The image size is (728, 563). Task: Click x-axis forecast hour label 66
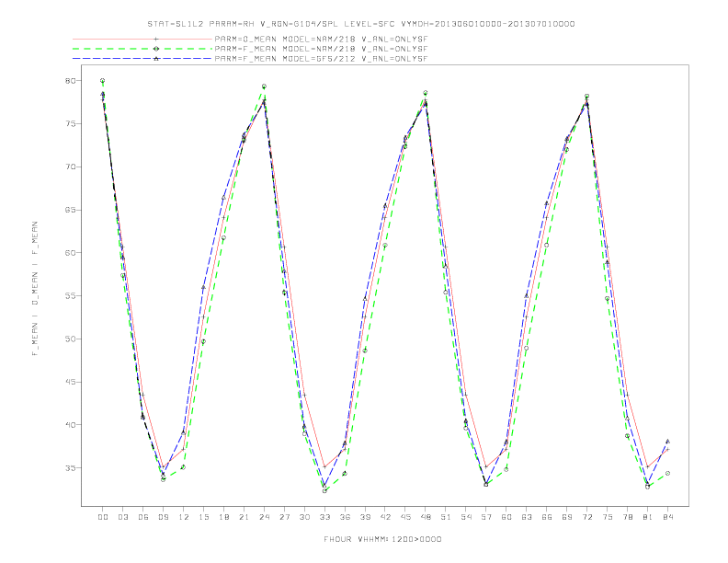[547, 517]
